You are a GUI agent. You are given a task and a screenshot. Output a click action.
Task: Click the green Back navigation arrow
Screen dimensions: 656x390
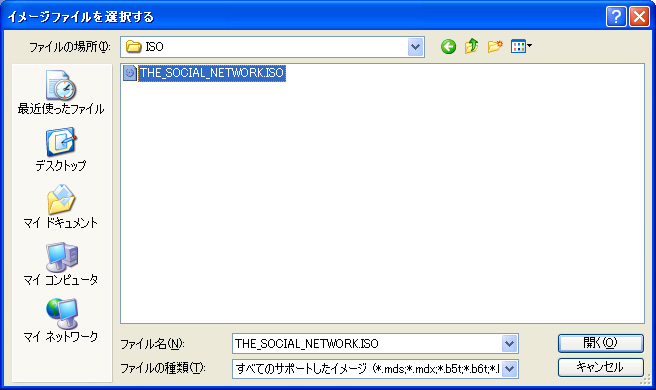448,46
